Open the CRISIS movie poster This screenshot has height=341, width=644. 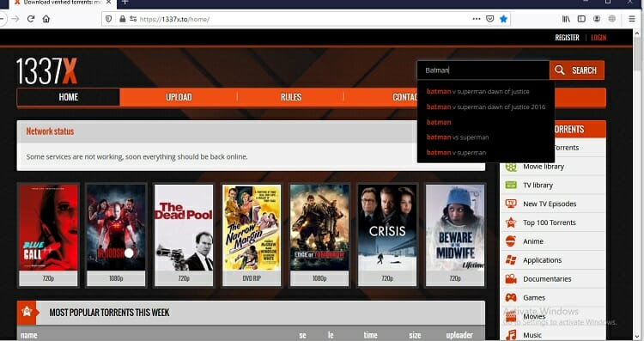coord(387,234)
